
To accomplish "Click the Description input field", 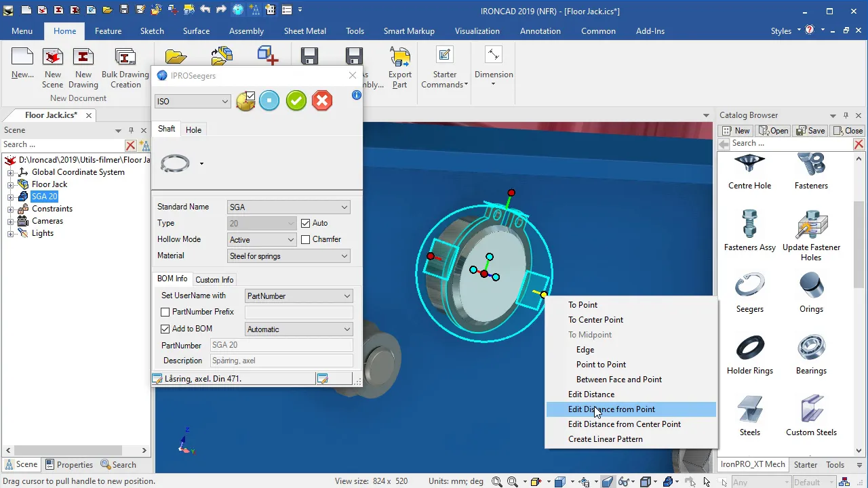I will (281, 361).
